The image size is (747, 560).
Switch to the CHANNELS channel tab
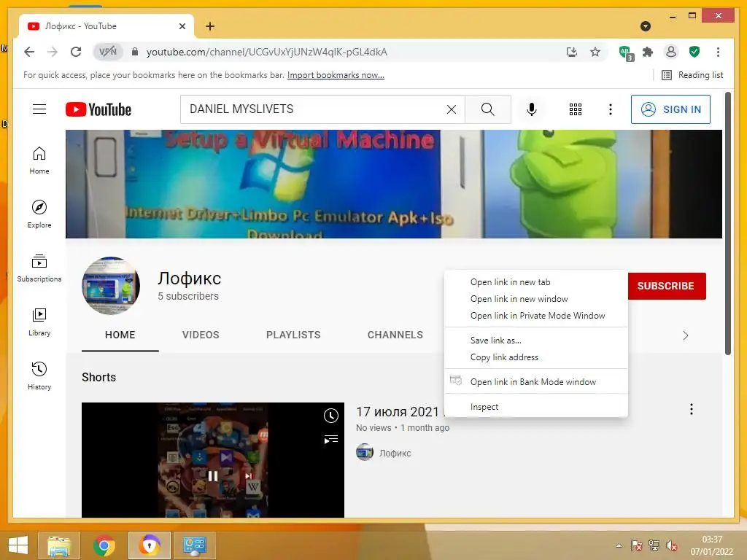click(395, 335)
